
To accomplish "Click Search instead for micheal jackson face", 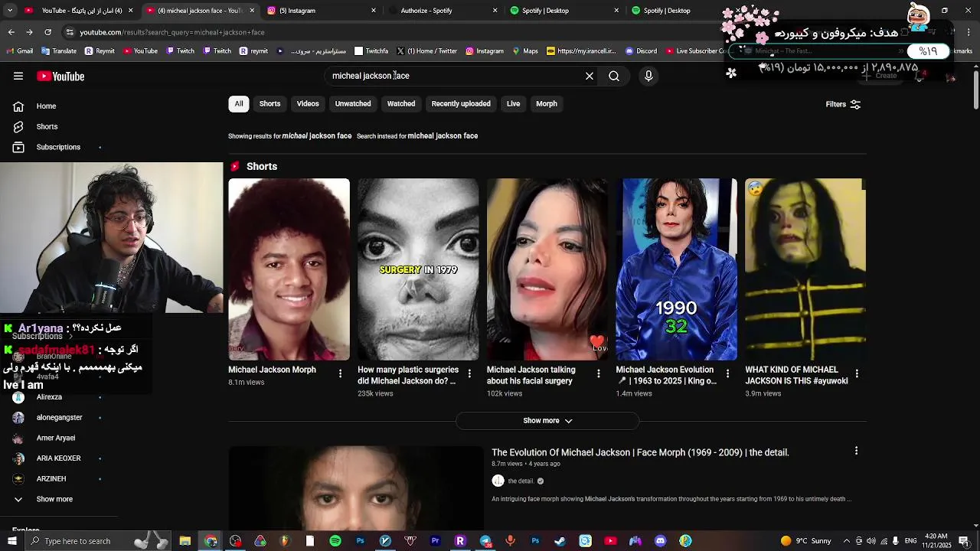I will pyautogui.click(x=417, y=136).
